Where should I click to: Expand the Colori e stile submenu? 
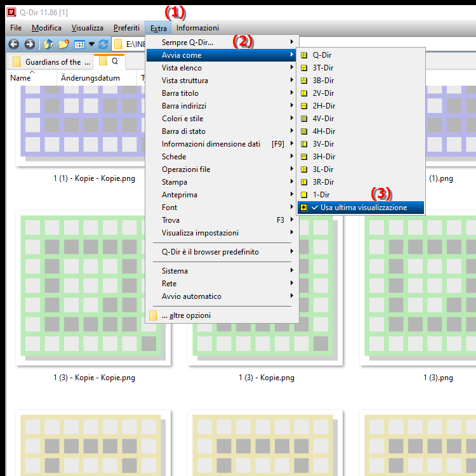223,119
